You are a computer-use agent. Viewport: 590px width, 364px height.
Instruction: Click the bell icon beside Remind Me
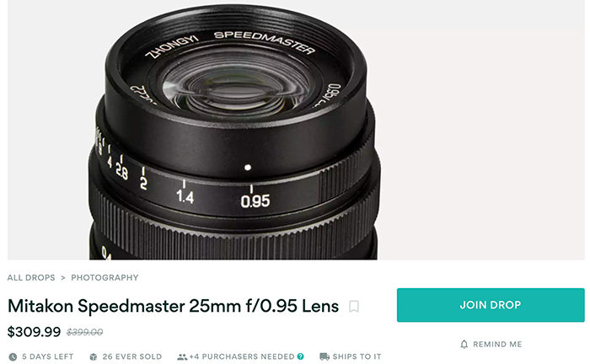pyautogui.click(x=464, y=344)
